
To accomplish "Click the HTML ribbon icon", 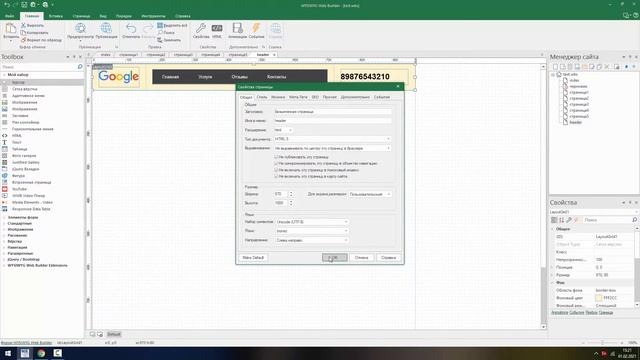I will [217, 31].
